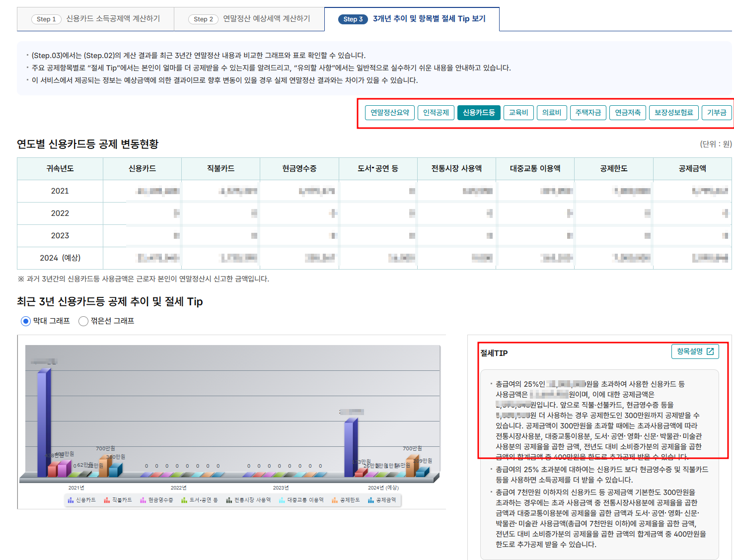Image resolution: width=734 pixels, height=560 pixels.
Task: Toggle 대중교통 이용액 legend icon in chart
Action: coord(282,500)
